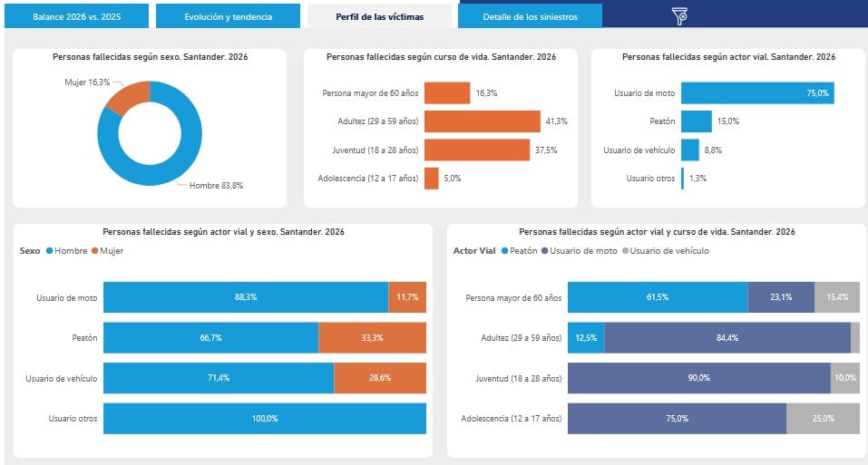The height and width of the screenshot is (465, 868).
Task: Click the filter funnel icon in header
Action: 680,15
